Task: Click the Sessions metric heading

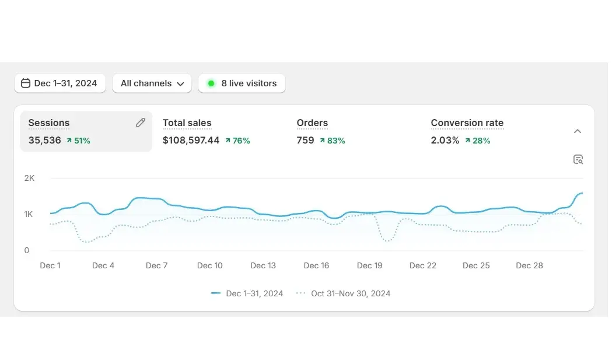Action: point(49,123)
